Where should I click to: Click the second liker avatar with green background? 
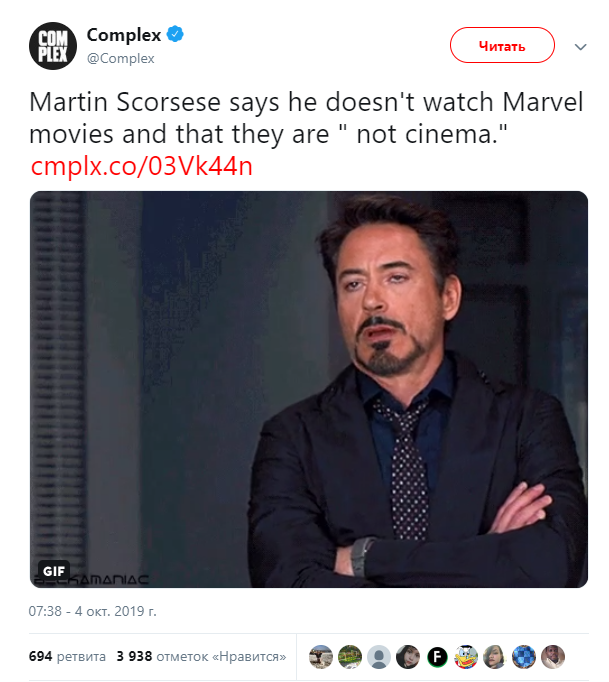(x=350, y=657)
